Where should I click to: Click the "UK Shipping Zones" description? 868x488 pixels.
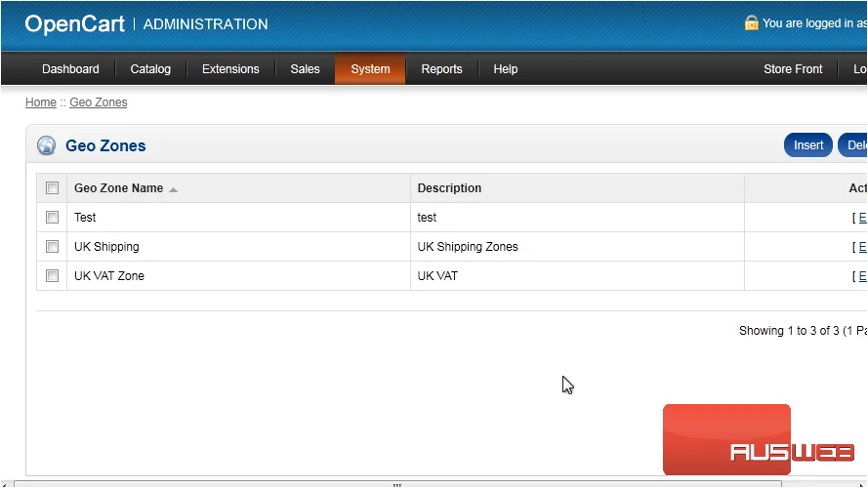pos(468,247)
